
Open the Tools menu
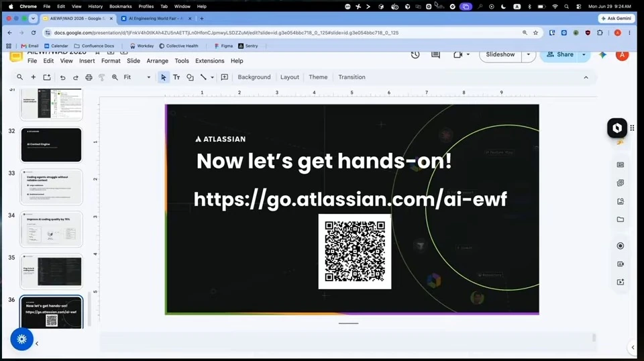click(182, 61)
